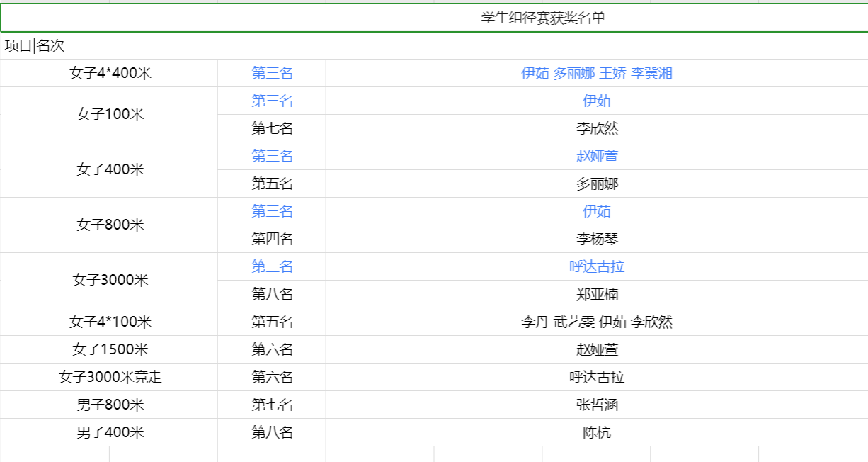Viewport: 868px width, 462px height.
Task: Click the 女子800米 event cell
Action: 110,225
